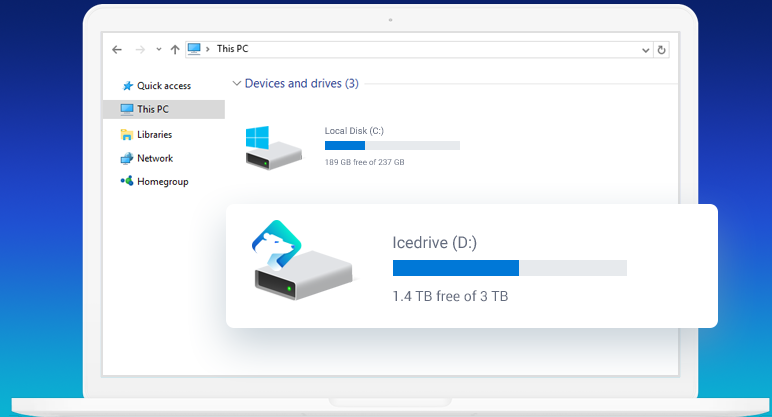The image size is (772, 417).
Task: Select This PC in navigation pane
Action: (x=164, y=109)
